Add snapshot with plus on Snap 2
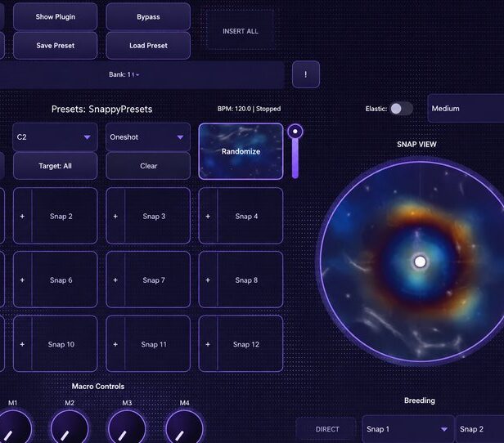 [x=22, y=217]
